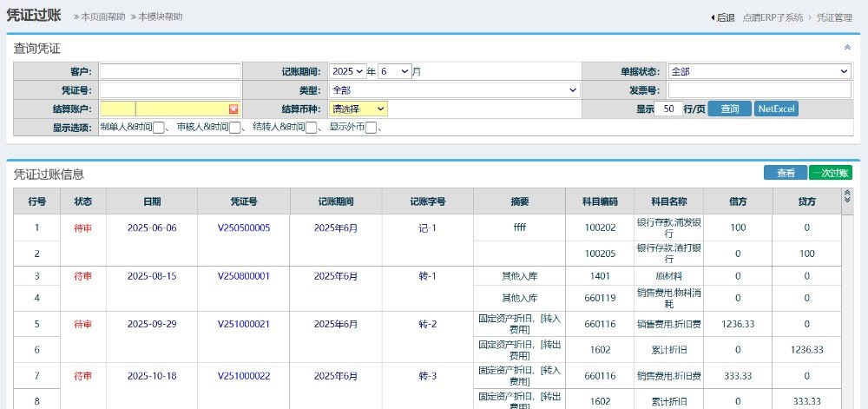Open 本模块帮助 module help link

[x=157, y=17]
